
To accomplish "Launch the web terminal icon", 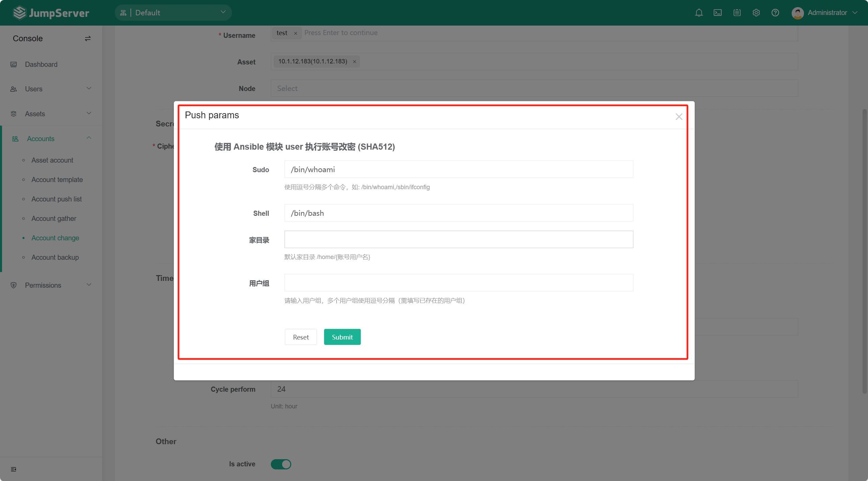I will tap(718, 13).
